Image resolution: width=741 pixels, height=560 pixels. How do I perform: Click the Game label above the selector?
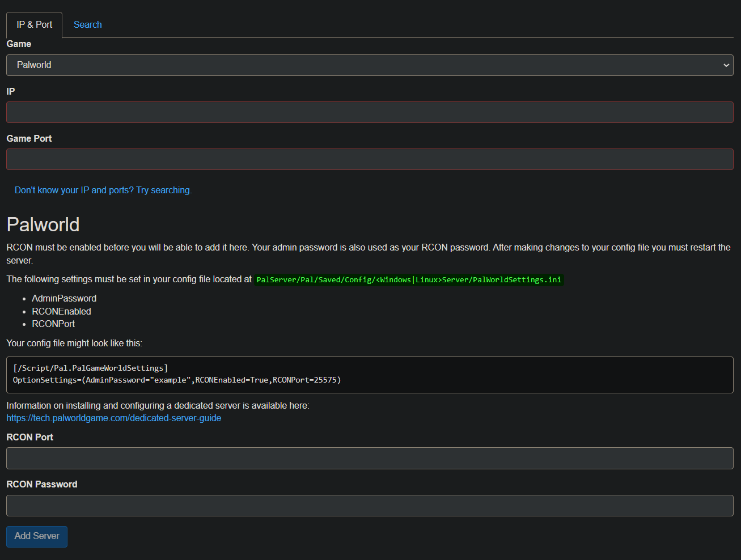click(x=19, y=44)
